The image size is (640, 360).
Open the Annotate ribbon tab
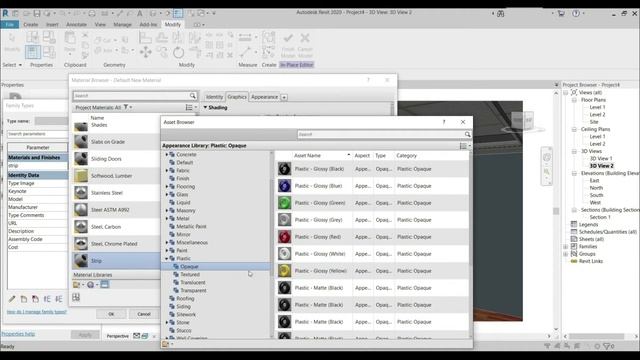76,24
